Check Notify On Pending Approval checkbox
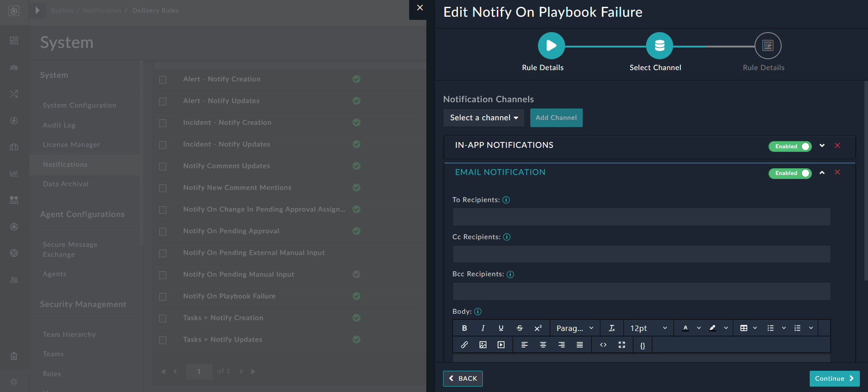 click(x=163, y=231)
